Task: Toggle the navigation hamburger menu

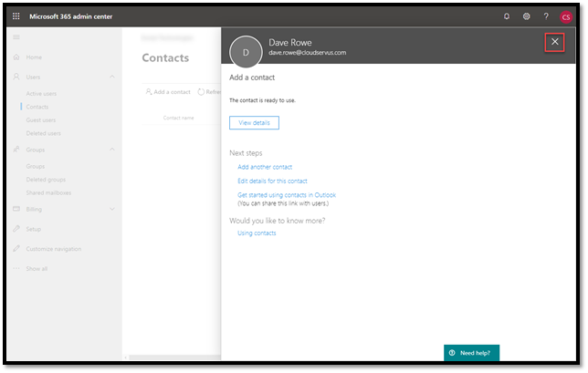Action: pyautogui.click(x=16, y=37)
